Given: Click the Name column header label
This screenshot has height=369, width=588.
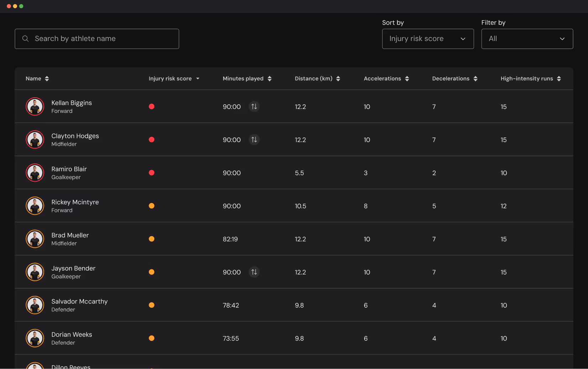Looking at the screenshot, I should pyautogui.click(x=33, y=78).
